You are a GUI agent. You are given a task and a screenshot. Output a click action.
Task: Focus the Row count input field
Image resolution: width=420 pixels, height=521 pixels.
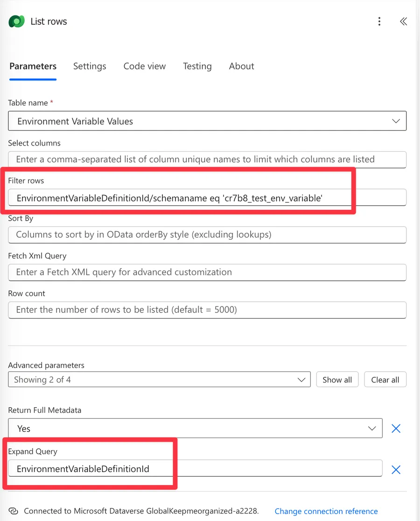point(207,310)
